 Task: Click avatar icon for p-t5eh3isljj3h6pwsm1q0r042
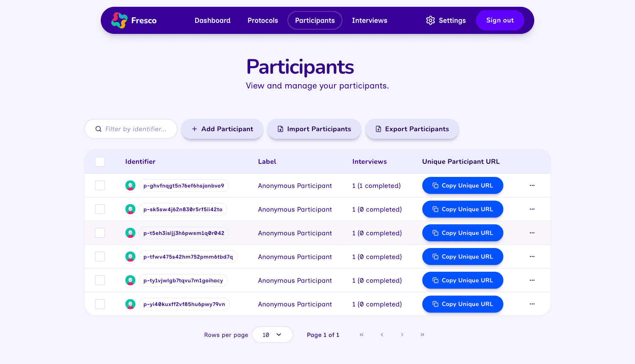(130, 233)
